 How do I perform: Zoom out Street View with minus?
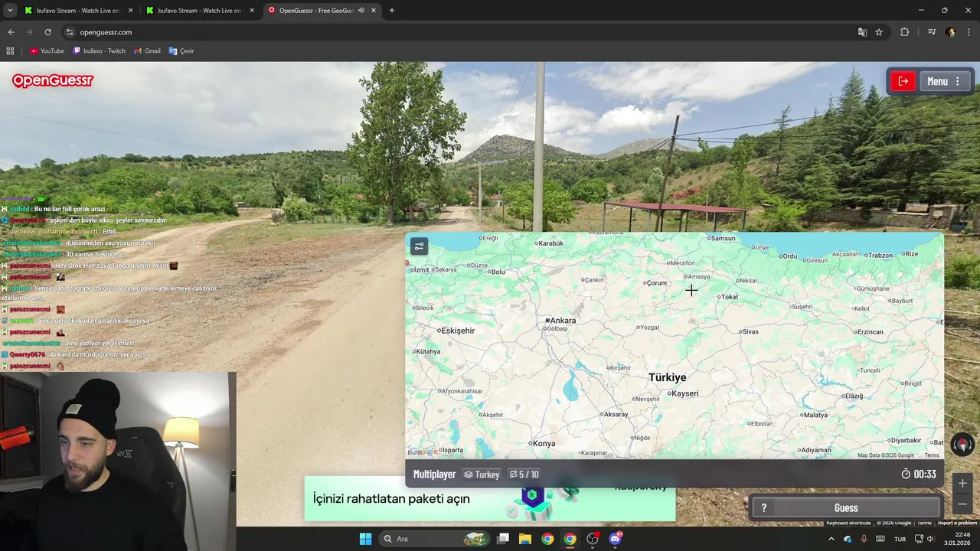point(962,503)
